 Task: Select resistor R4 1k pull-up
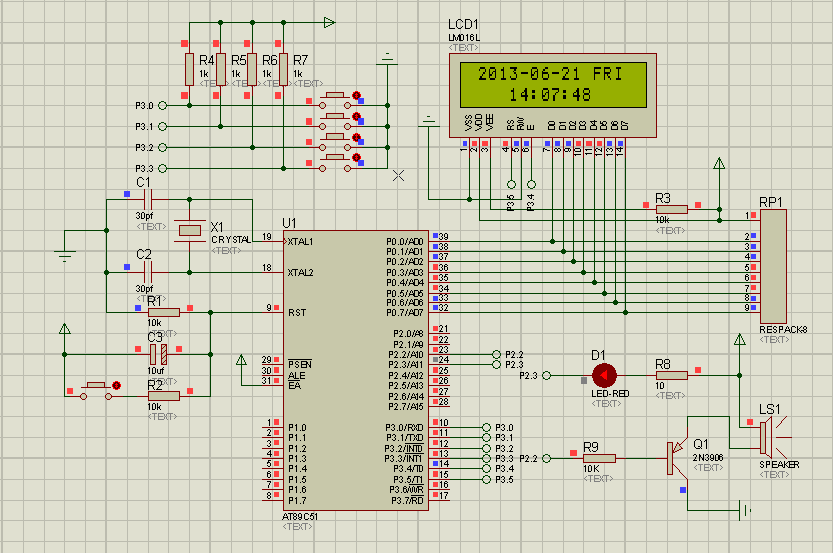(190, 69)
